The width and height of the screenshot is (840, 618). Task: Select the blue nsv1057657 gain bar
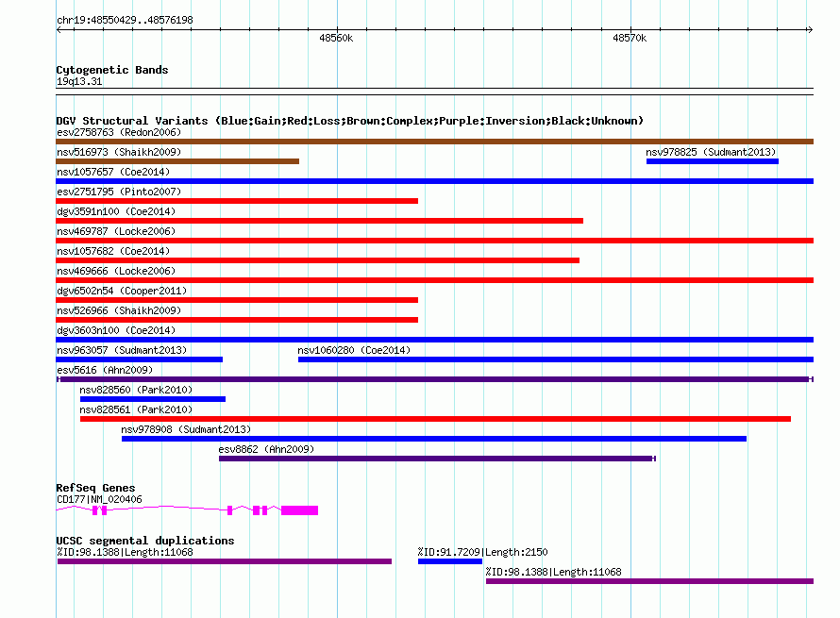[434, 181]
